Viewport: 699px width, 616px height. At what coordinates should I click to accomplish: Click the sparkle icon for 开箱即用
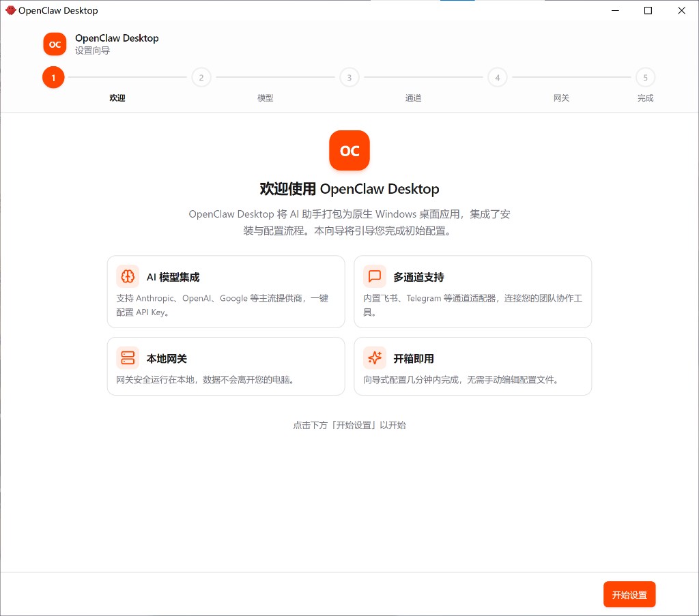(375, 357)
